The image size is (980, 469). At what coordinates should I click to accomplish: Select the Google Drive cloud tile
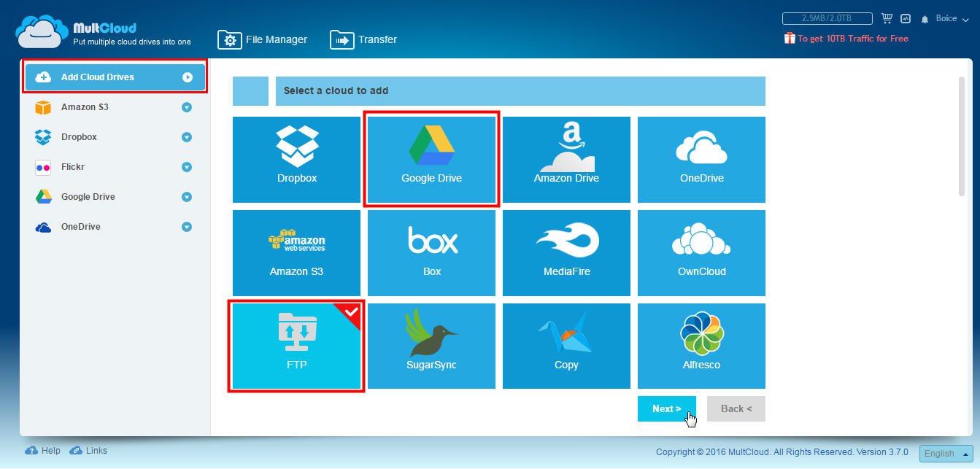click(x=431, y=159)
